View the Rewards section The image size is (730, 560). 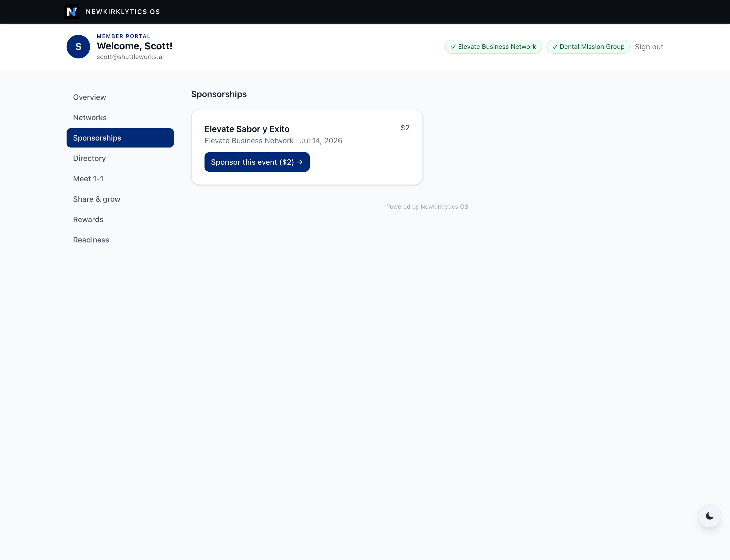tap(120, 219)
